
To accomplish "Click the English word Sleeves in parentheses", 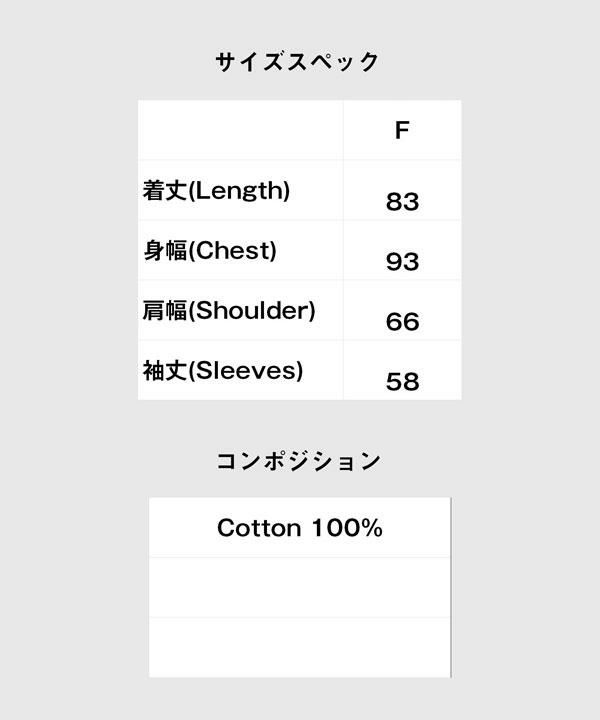I will (246, 371).
